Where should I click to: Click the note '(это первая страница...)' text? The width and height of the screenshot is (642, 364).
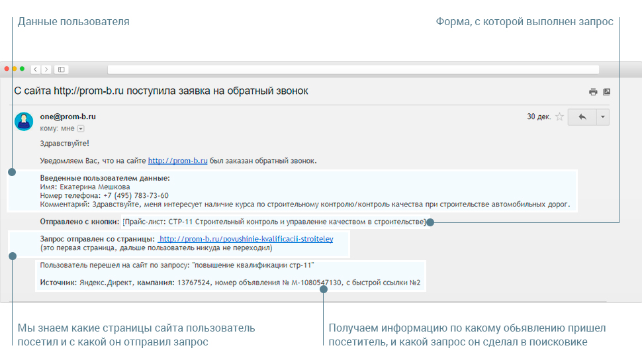(156, 248)
